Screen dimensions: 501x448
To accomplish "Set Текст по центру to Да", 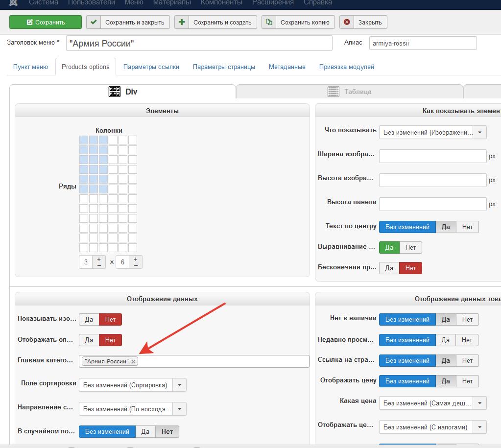I will [446, 227].
